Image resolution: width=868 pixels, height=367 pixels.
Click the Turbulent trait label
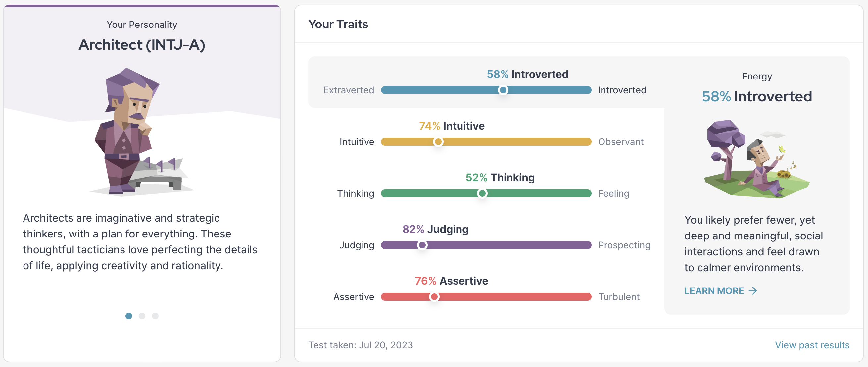coord(619,297)
